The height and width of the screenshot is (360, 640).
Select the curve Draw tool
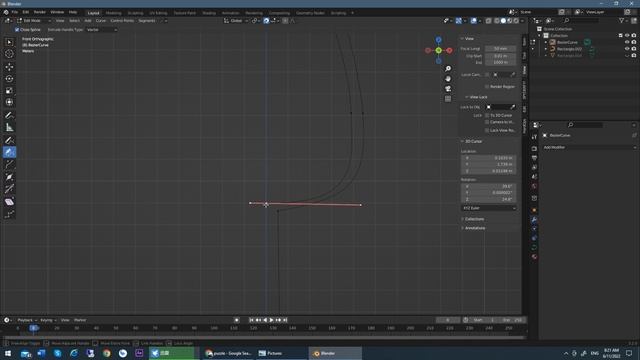point(9,140)
